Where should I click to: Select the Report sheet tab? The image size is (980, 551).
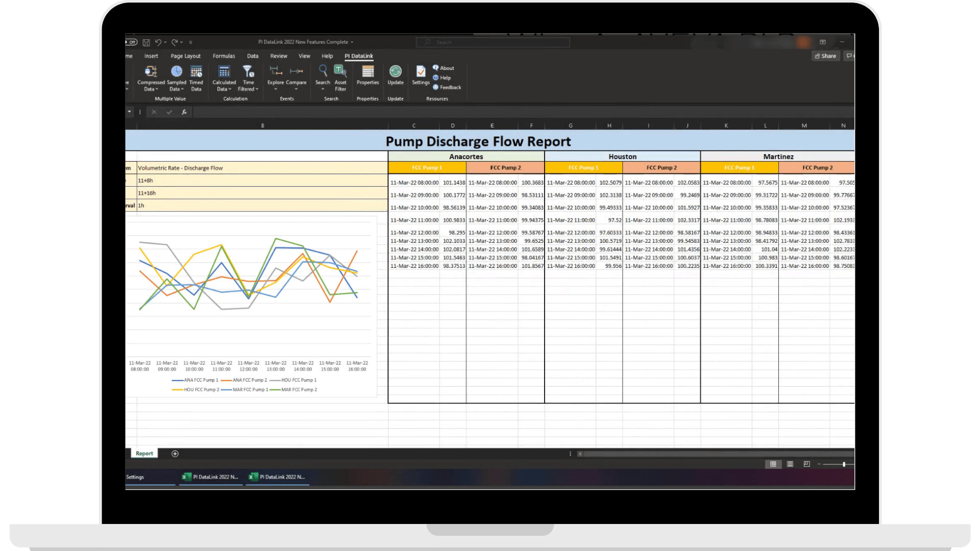pos(144,454)
